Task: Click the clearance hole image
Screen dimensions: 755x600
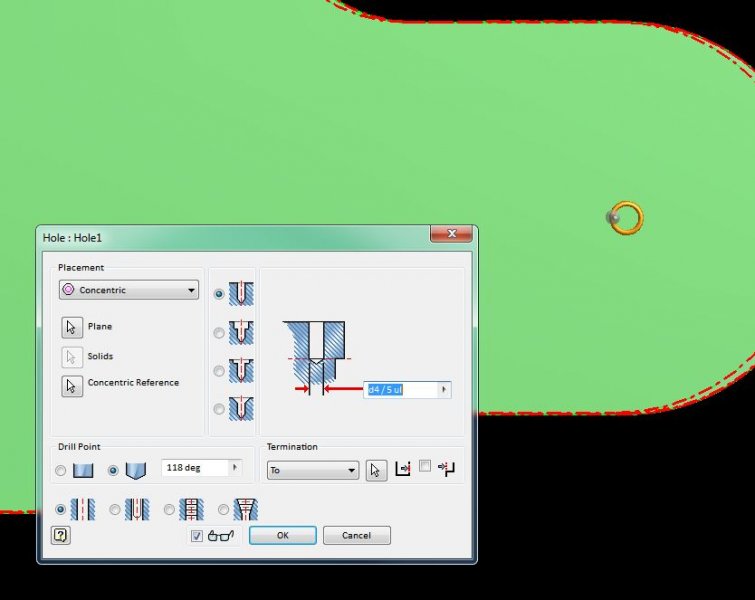Action: click(137, 509)
